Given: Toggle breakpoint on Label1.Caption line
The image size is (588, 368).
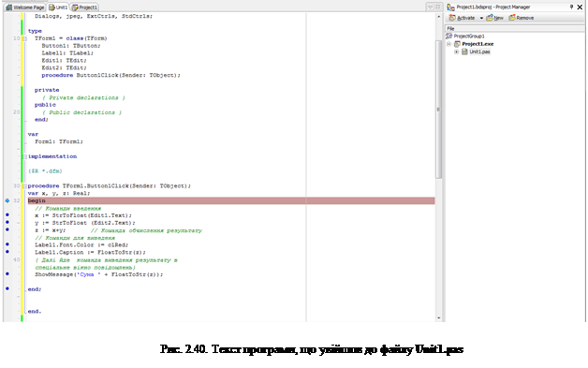Looking at the screenshot, I should coord(7,251).
